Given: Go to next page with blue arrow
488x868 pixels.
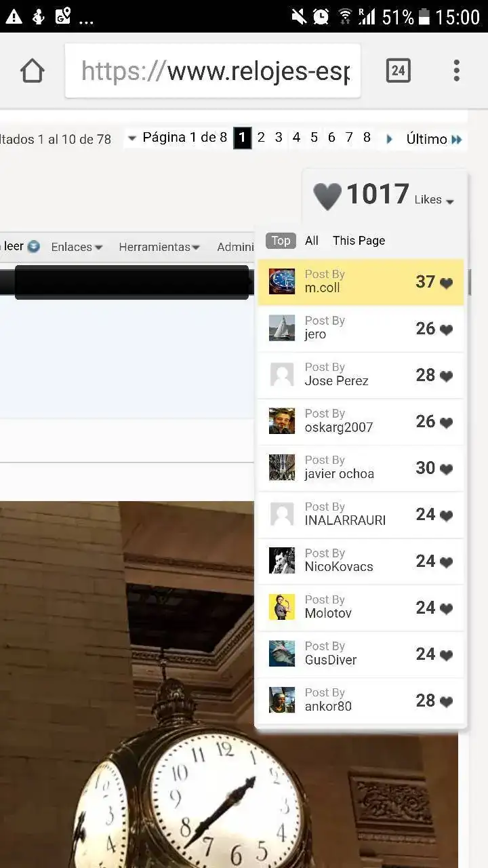Looking at the screenshot, I should [389, 139].
